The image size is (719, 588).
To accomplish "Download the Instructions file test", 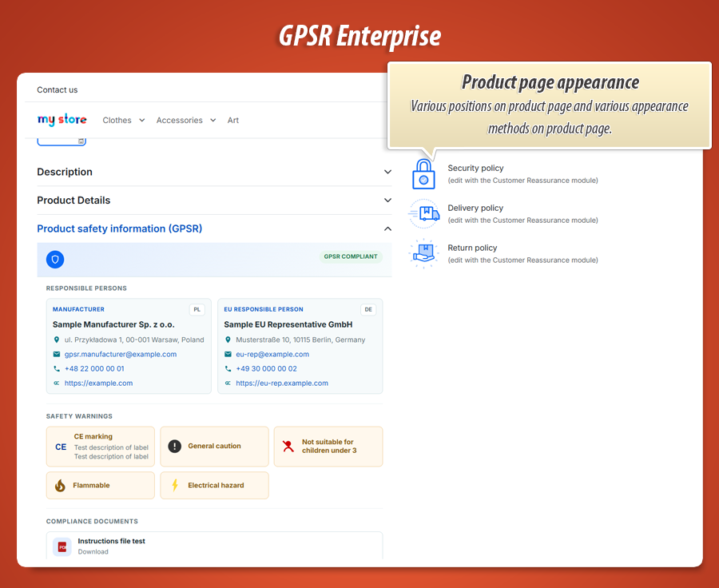I will click(93, 552).
